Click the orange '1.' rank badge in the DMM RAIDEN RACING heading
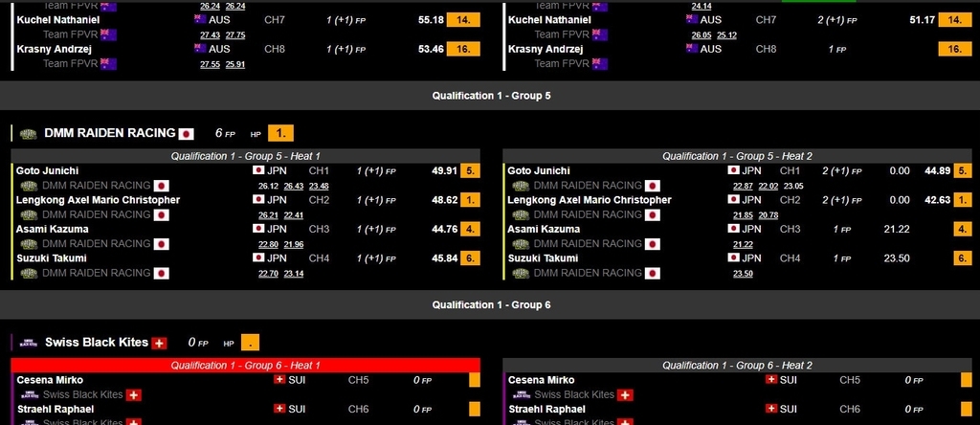The image size is (980, 425). pyautogui.click(x=280, y=134)
